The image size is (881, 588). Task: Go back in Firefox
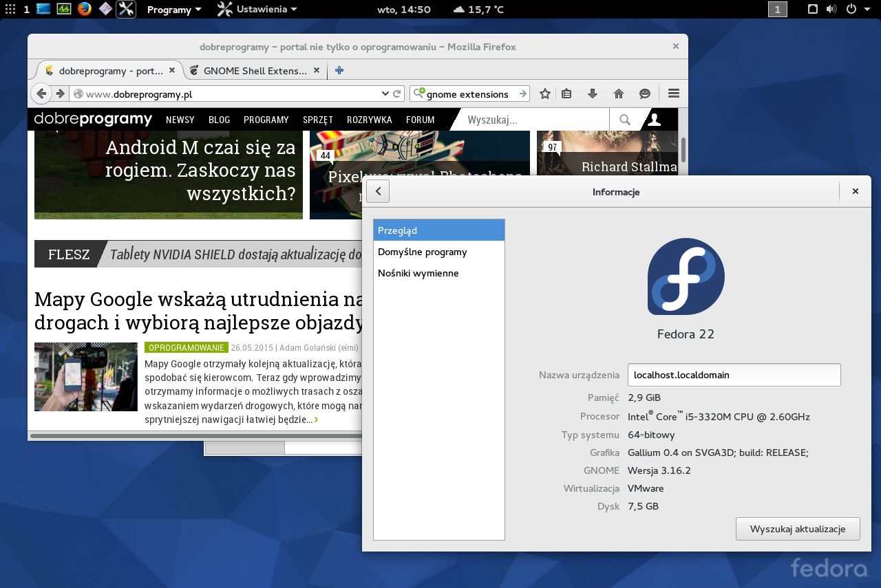pos(41,94)
